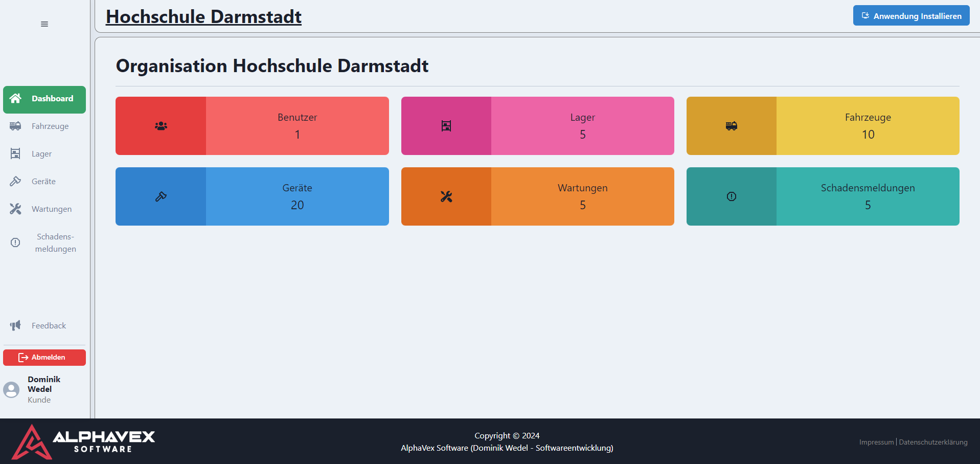Click the AlphaVex Software logo
Image resolution: width=980 pixels, height=464 pixels.
pyautogui.click(x=83, y=441)
